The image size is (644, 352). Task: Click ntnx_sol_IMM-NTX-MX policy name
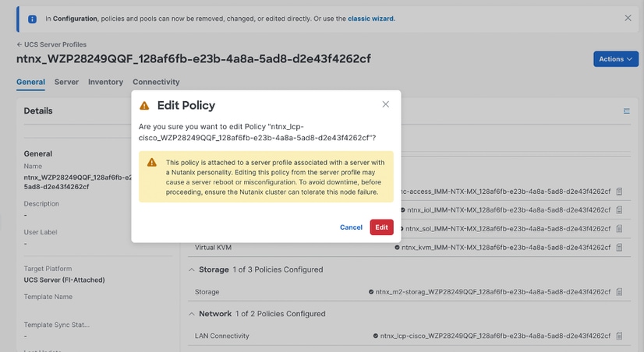(x=508, y=228)
